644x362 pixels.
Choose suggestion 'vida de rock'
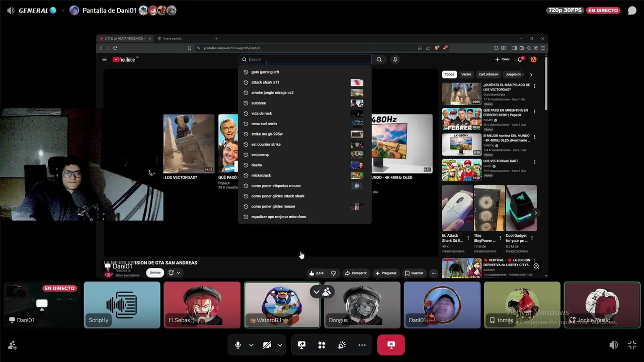click(x=305, y=113)
